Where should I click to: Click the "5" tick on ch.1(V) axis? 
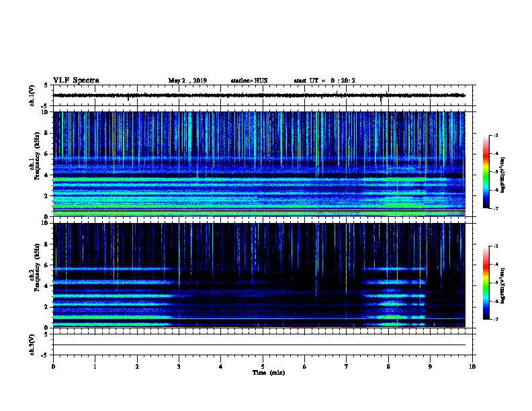[x=46, y=85]
